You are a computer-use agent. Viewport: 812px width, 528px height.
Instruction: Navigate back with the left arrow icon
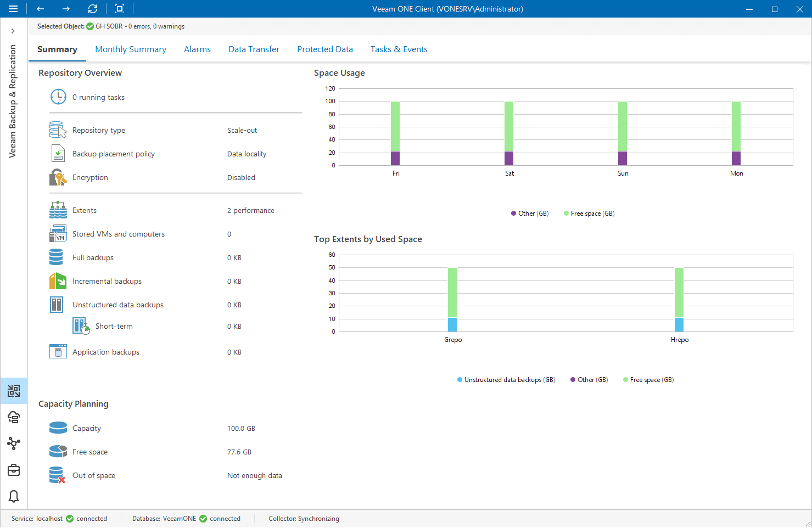tap(40, 9)
